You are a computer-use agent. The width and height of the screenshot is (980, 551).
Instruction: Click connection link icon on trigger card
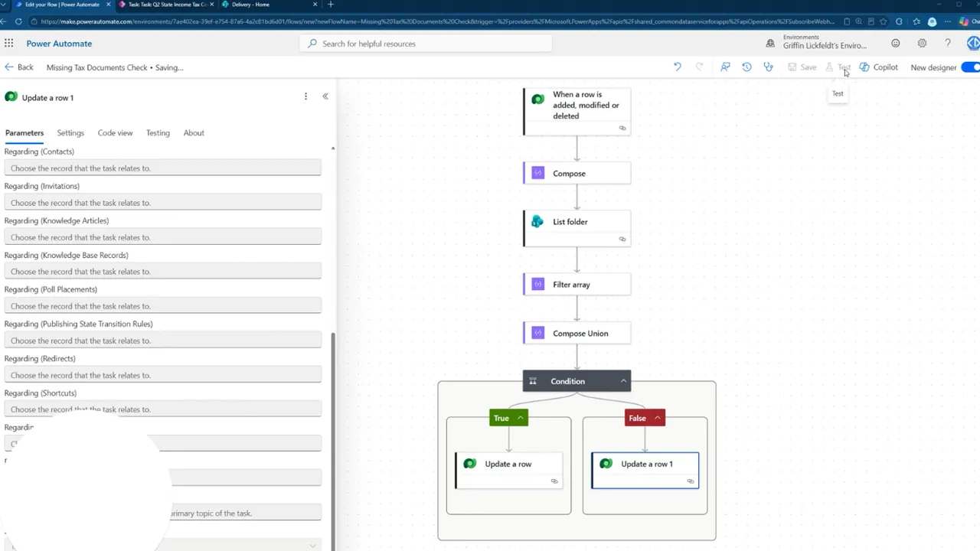(622, 128)
